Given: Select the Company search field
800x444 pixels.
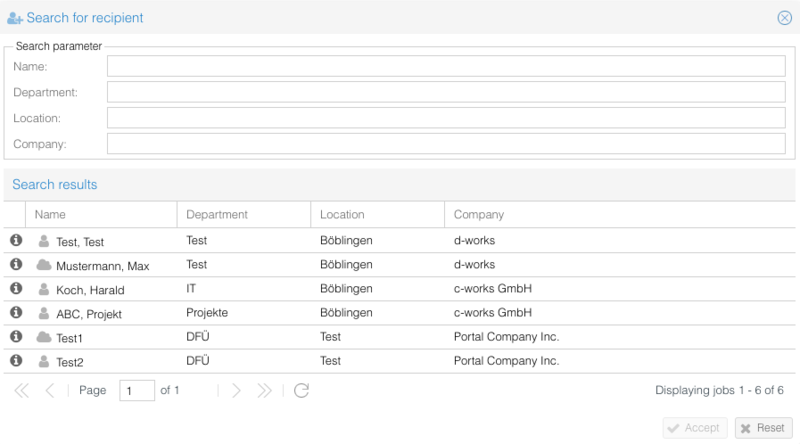Looking at the screenshot, I should point(446,144).
